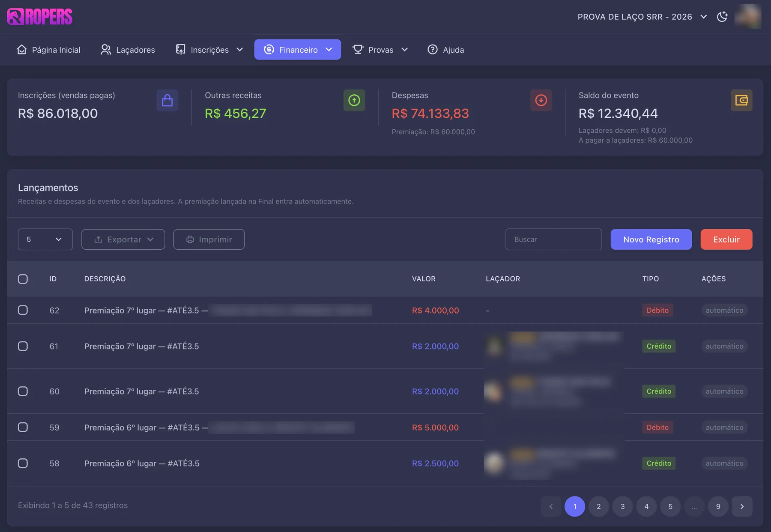Screen dimensions: 771x532
Task: Expand the Inscrições menu
Action: tap(209, 50)
